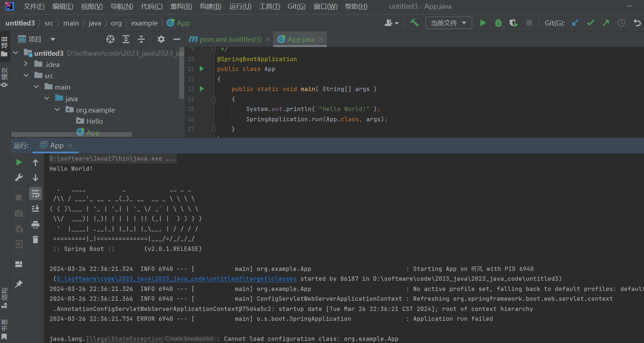644x343 pixels.
Task: Click the IllegalStateException link
Action: 124,339
